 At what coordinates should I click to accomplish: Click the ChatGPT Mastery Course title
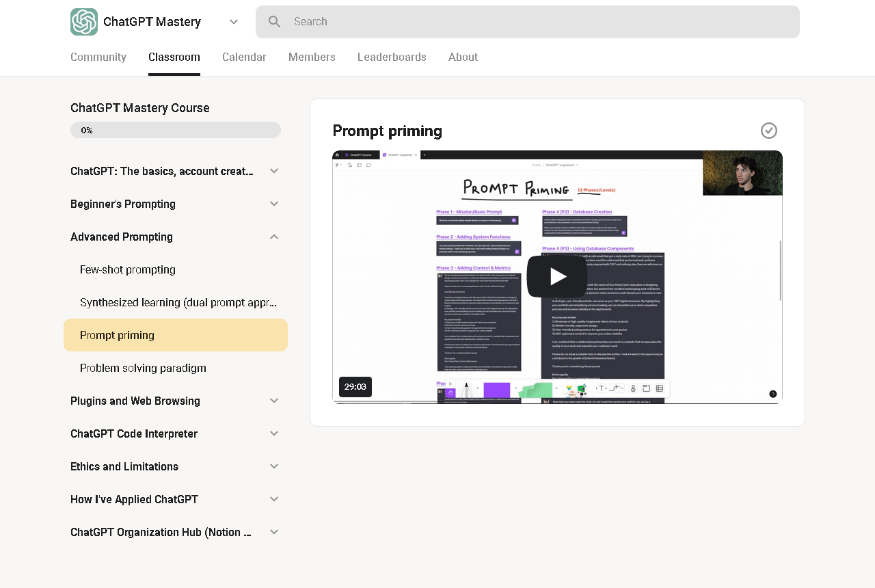point(140,108)
